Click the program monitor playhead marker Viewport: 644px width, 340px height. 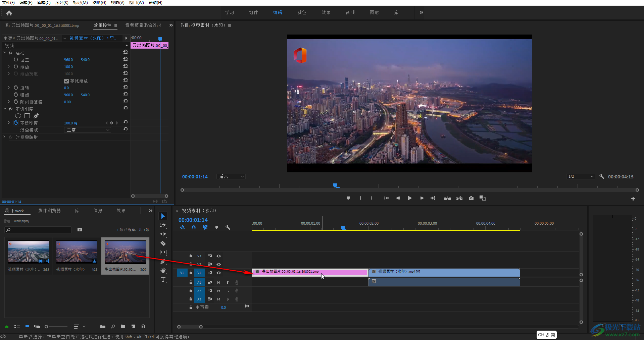pos(335,185)
